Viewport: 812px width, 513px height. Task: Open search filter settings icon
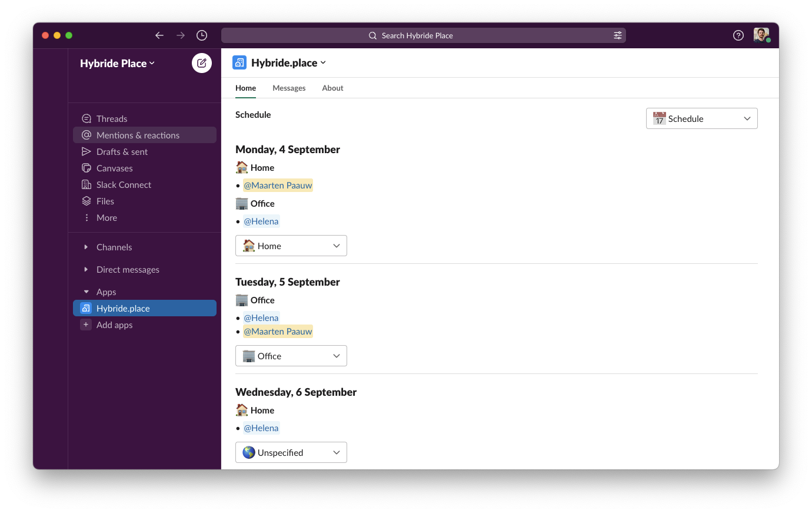(x=618, y=35)
